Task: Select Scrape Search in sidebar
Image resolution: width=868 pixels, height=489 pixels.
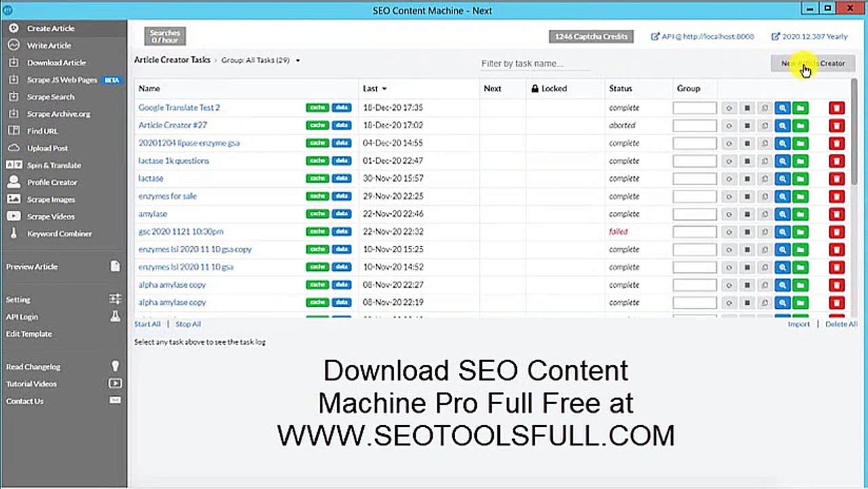Action: [x=51, y=97]
